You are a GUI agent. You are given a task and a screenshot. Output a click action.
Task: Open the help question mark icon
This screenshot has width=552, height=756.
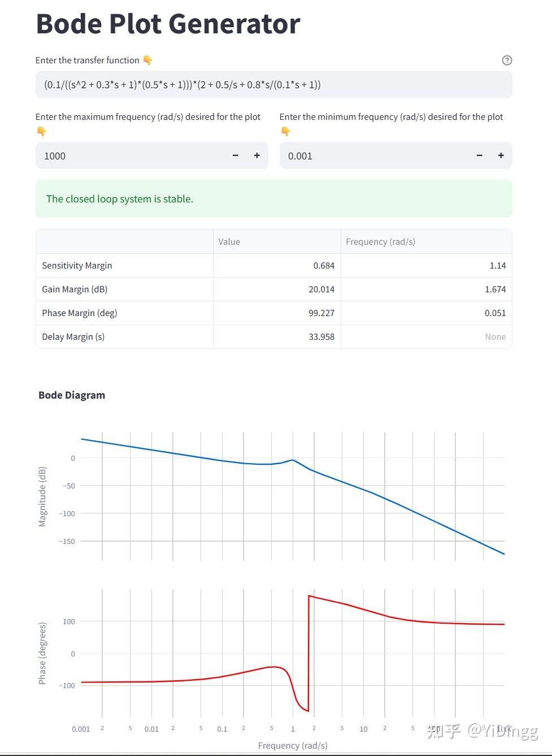tap(507, 61)
